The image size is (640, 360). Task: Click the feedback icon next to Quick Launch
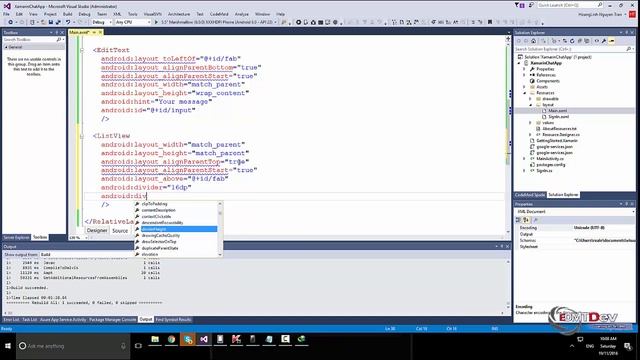tap(531, 5)
